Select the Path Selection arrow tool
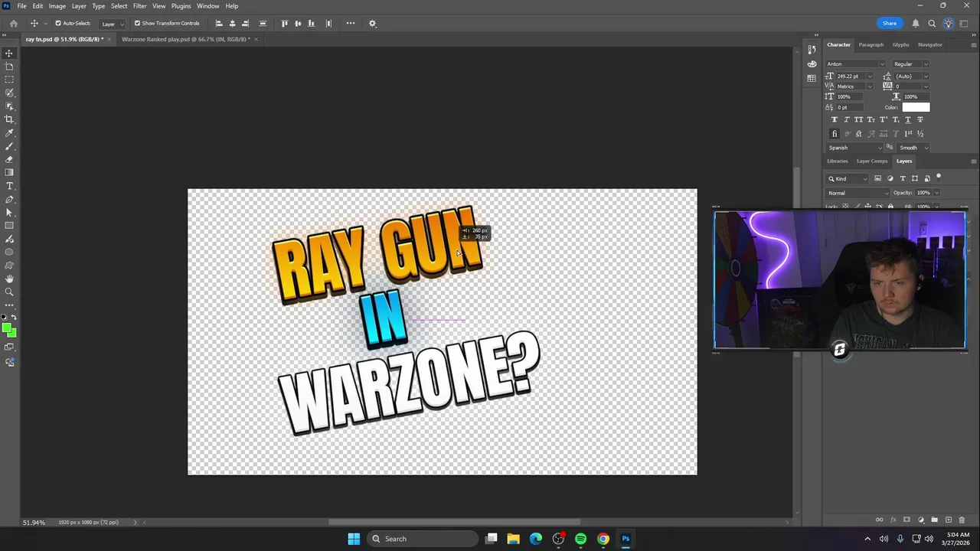The height and width of the screenshot is (551, 980). point(9,213)
